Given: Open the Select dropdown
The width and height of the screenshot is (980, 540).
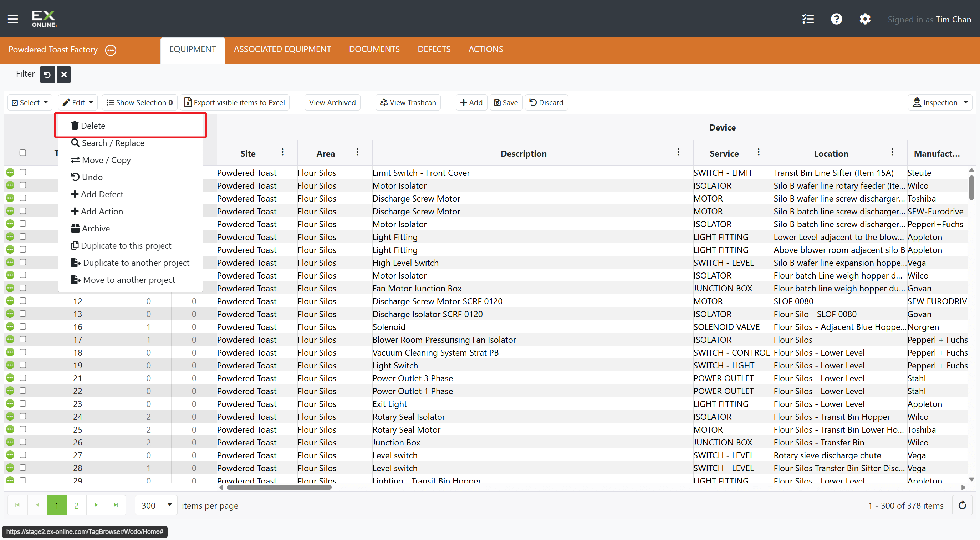Looking at the screenshot, I should tap(30, 102).
